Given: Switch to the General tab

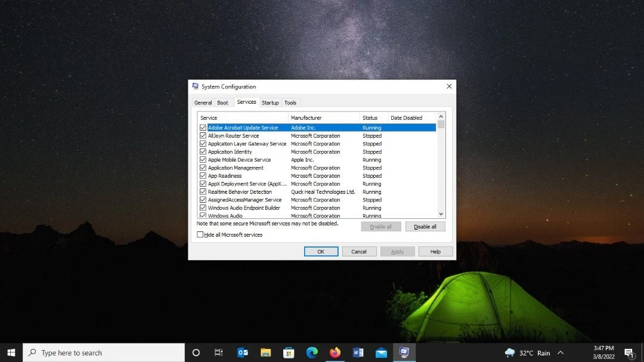Looking at the screenshot, I should pyautogui.click(x=203, y=103).
